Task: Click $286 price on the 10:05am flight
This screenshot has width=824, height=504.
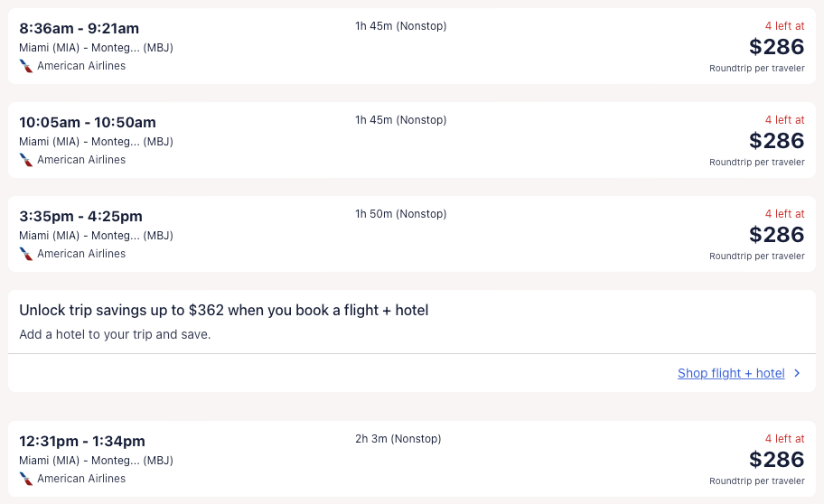Action: pos(776,141)
